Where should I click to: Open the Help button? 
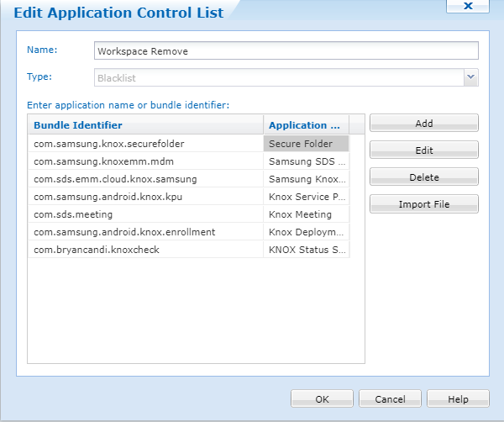tap(458, 399)
